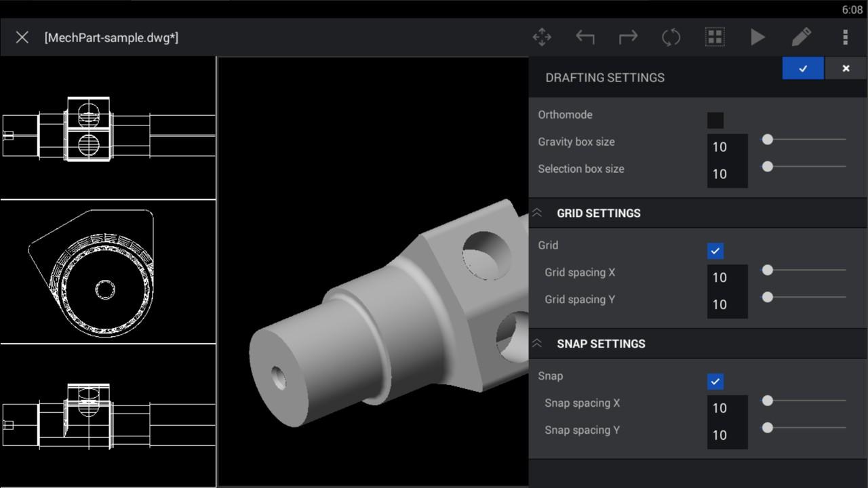Edit the Grid spacing X value
868x488 pixels.
tap(728, 278)
